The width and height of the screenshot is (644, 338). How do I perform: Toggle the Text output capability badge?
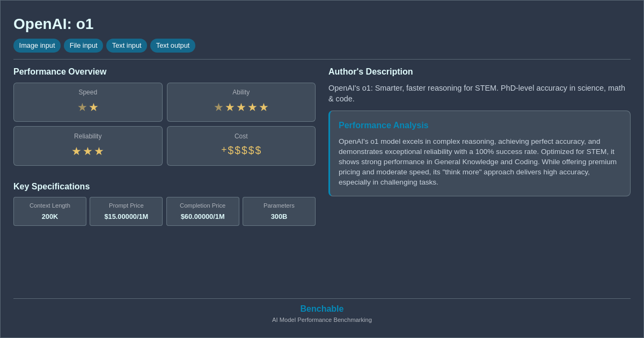[173, 46]
